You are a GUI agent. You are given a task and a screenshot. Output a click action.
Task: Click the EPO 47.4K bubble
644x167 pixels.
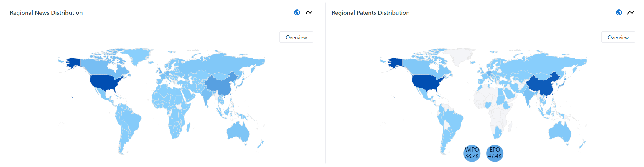pyautogui.click(x=495, y=153)
